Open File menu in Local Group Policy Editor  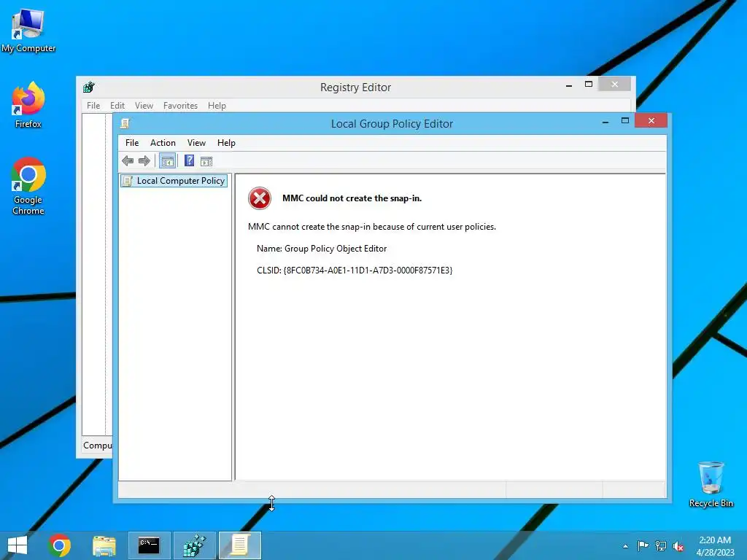[x=132, y=143]
